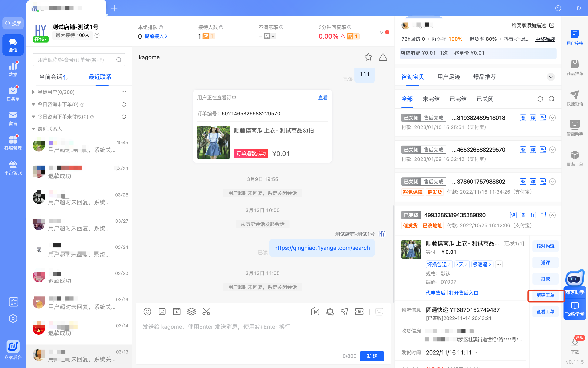Click the 核对物流 button
Viewport: 588px width, 368px height.
pos(545,246)
